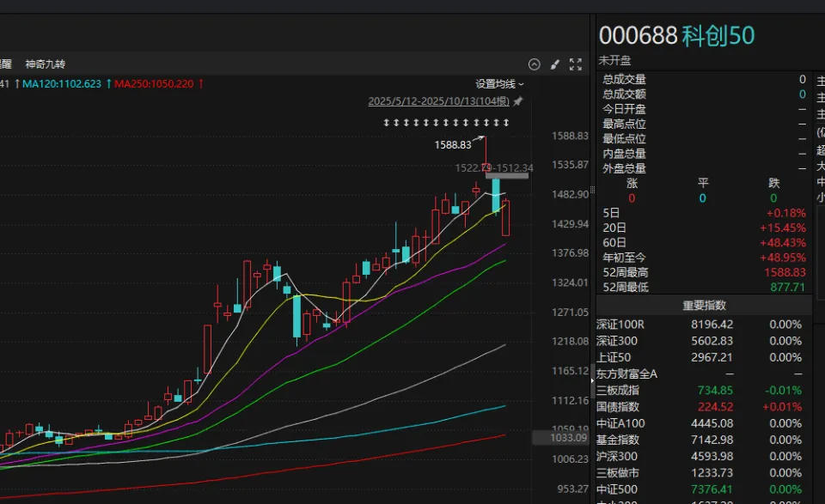Select 上证50 row in index list
Screen dimensions: 825x504
615,357
